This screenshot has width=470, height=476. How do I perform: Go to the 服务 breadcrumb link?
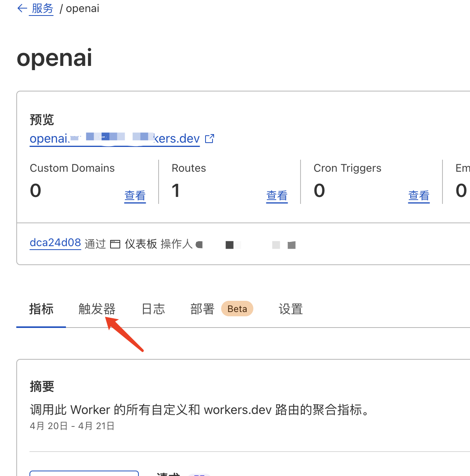pyautogui.click(x=42, y=9)
